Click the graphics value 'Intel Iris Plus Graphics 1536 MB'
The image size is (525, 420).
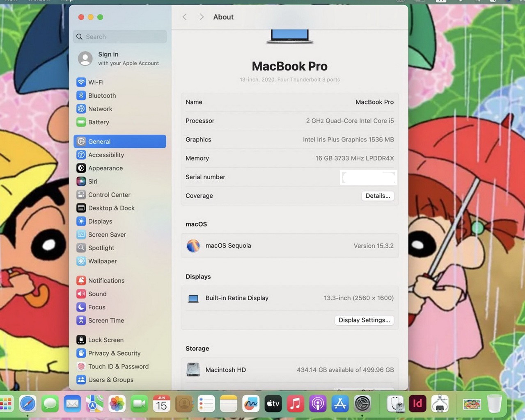348,139
